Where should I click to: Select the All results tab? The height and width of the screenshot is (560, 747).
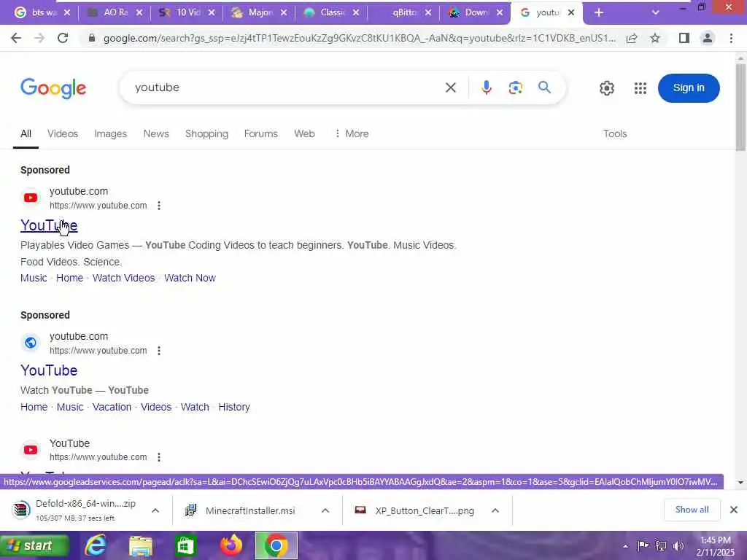[26, 134]
